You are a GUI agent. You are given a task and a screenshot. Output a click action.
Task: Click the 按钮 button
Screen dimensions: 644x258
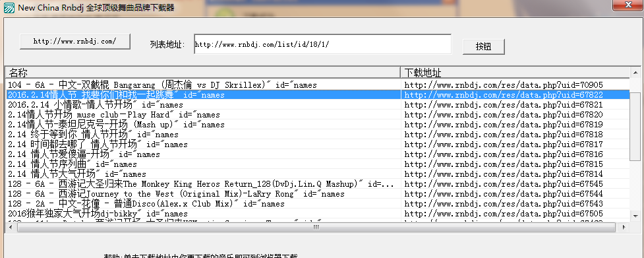tap(483, 46)
